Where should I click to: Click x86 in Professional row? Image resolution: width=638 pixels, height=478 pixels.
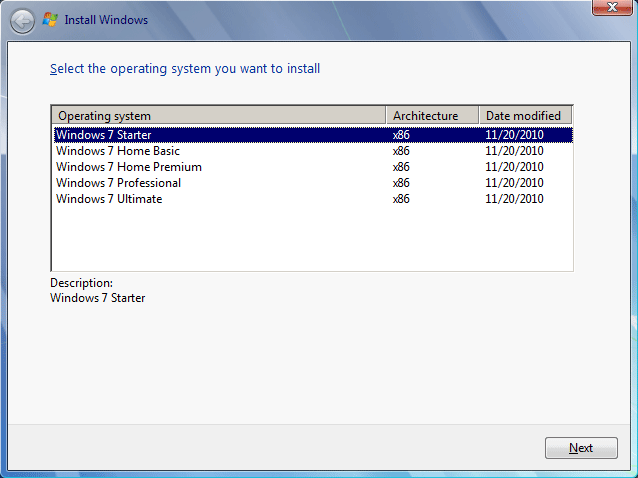[x=401, y=183]
